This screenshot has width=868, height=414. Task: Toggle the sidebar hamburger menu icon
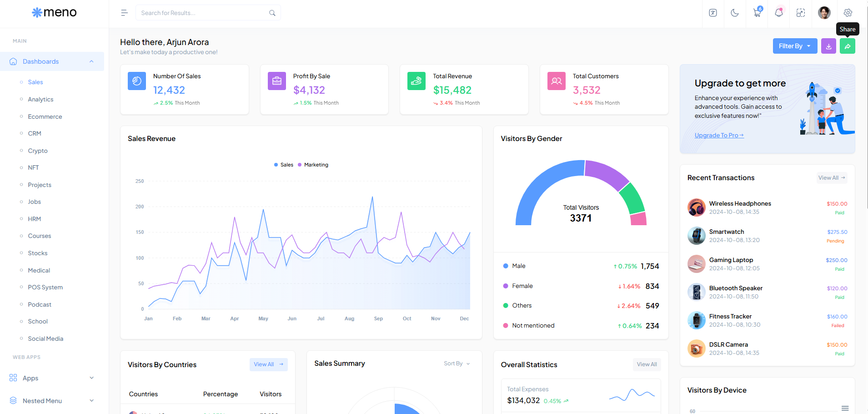tap(124, 13)
